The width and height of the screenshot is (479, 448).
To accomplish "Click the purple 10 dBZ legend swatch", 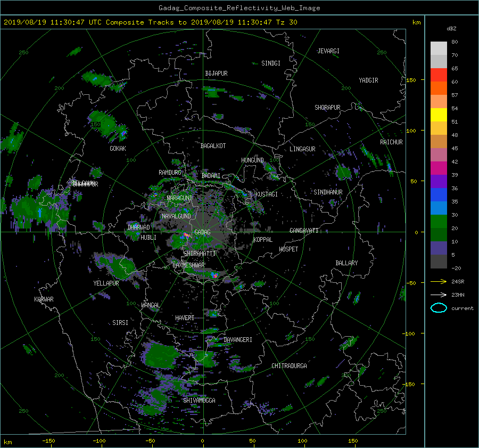I will point(439,248).
